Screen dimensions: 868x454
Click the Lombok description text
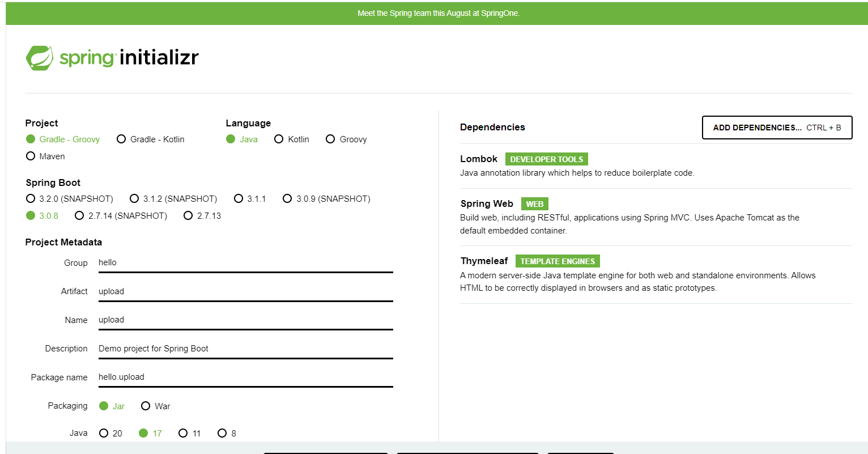point(577,173)
